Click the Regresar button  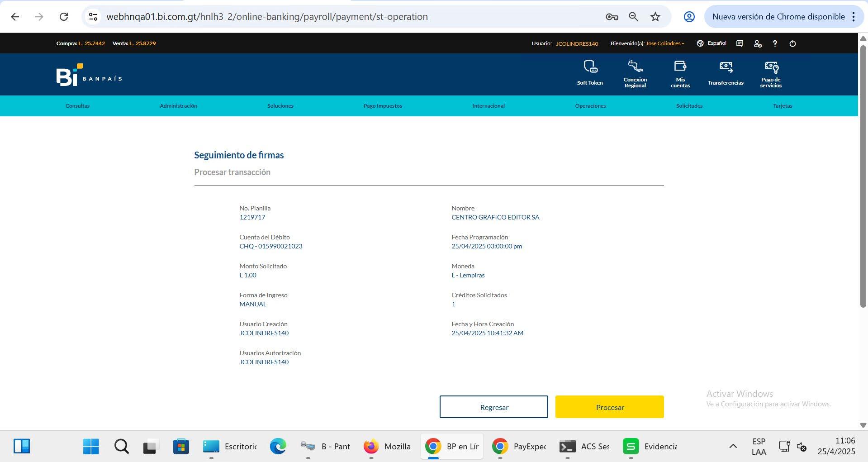pos(494,407)
